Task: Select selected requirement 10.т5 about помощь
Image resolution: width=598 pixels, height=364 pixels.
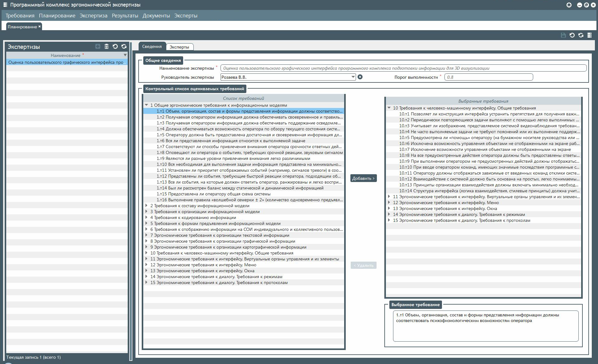Action: point(484,138)
